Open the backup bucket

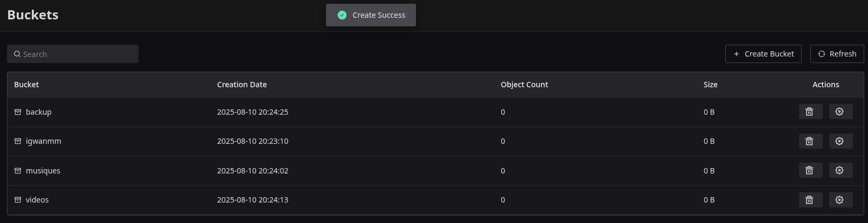pos(39,112)
